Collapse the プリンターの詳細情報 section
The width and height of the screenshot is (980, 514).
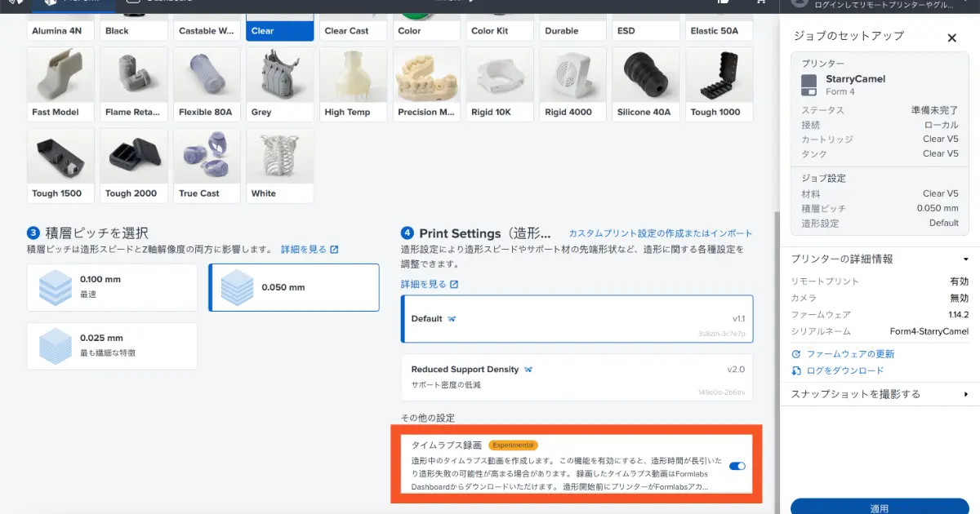tap(966, 259)
